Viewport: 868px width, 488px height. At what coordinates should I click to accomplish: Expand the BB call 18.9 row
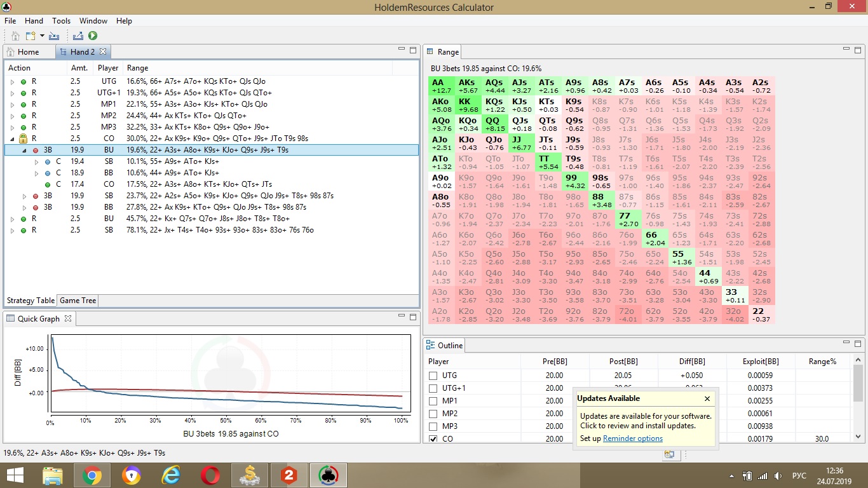coord(37,173)
